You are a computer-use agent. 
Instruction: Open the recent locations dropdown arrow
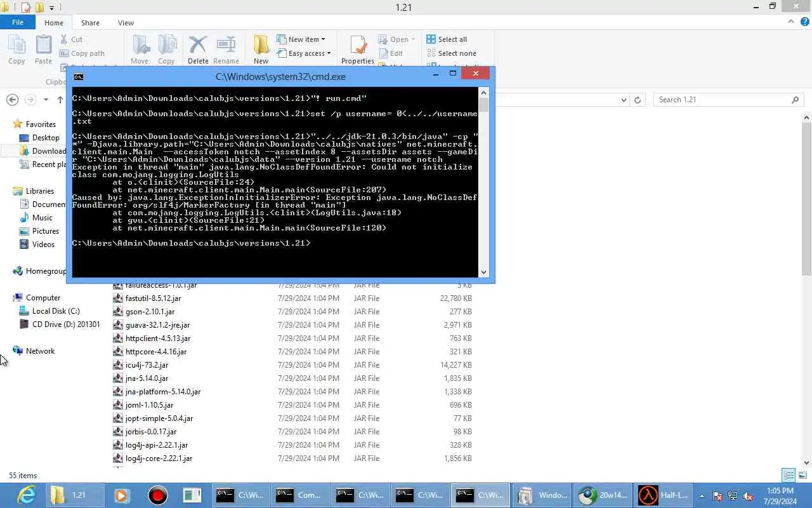coord(46,100)
